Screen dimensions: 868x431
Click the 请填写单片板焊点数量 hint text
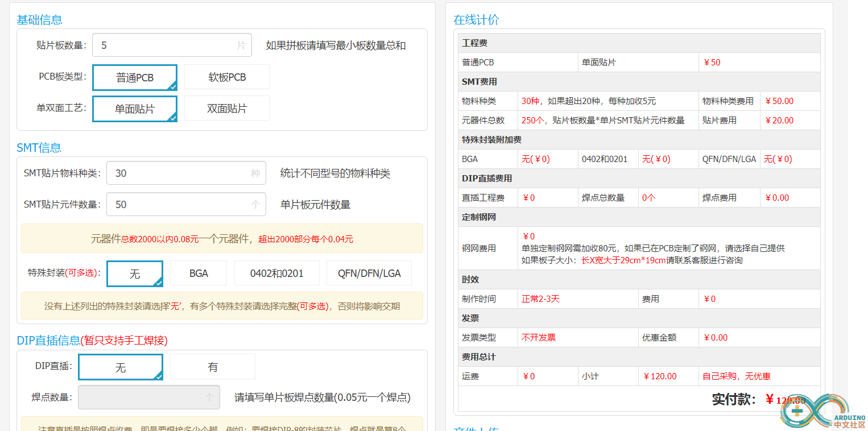pos(323,397)
